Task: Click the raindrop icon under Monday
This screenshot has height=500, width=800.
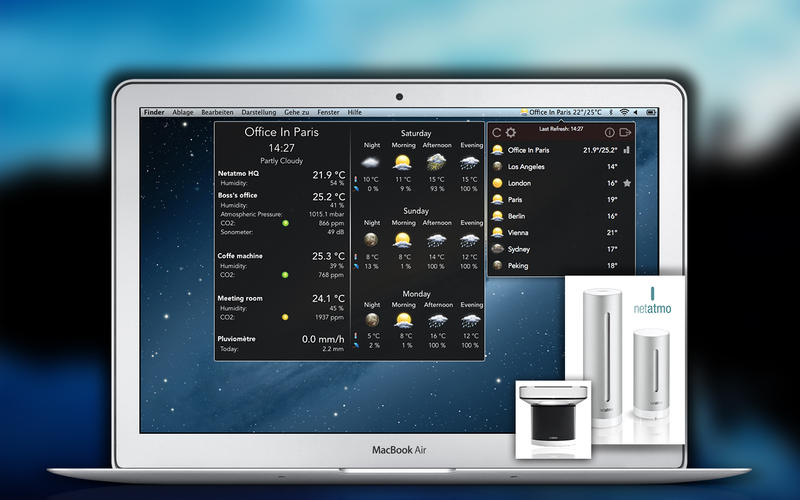Action: pos(357,345)
